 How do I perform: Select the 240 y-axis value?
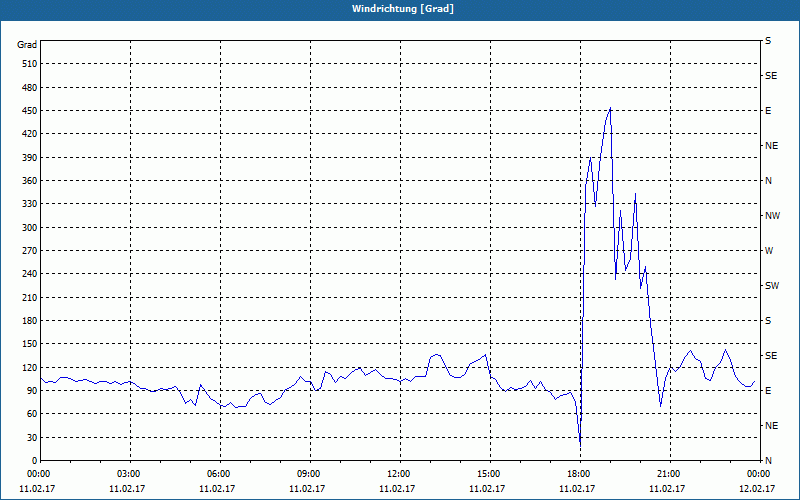click(x=29, y=274)
